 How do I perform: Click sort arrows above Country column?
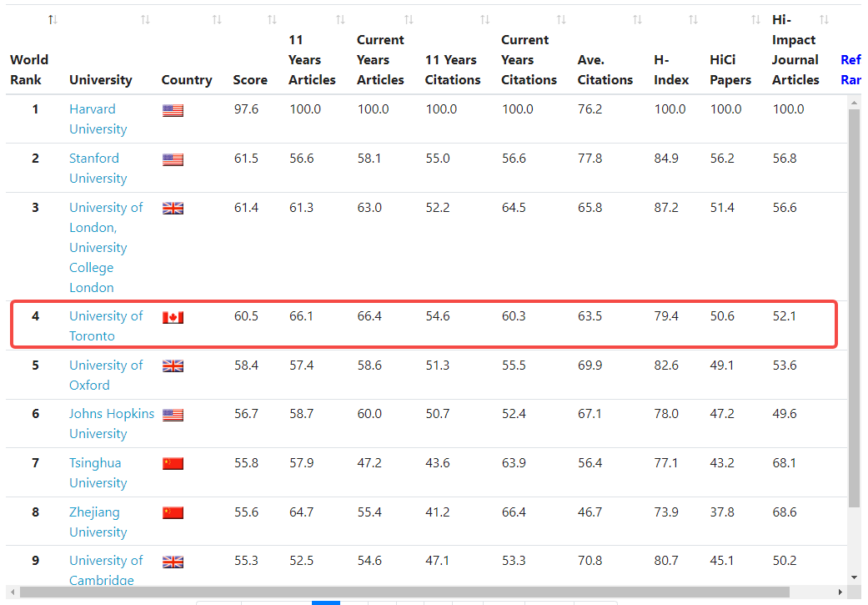click(x=217, y=20)
